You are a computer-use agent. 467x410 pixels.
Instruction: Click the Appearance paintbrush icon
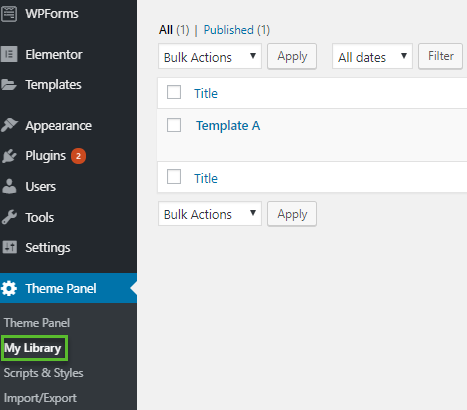click(x=9, y=125)
